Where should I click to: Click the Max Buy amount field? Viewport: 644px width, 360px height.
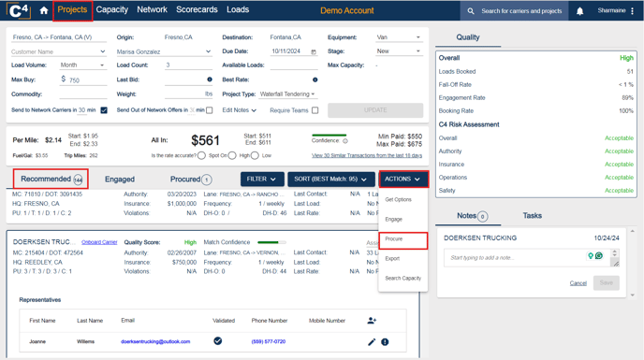tap(83, 79)
